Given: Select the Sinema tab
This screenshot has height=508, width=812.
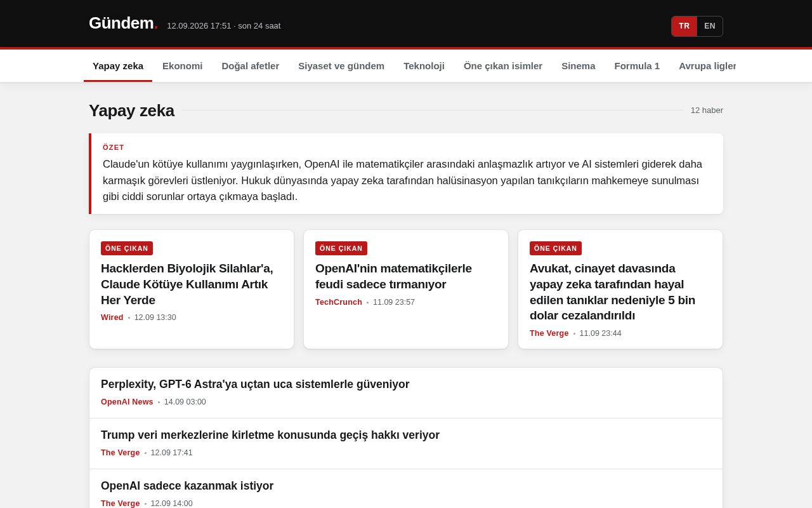Looking at the screenshot, I should point(579,65).
